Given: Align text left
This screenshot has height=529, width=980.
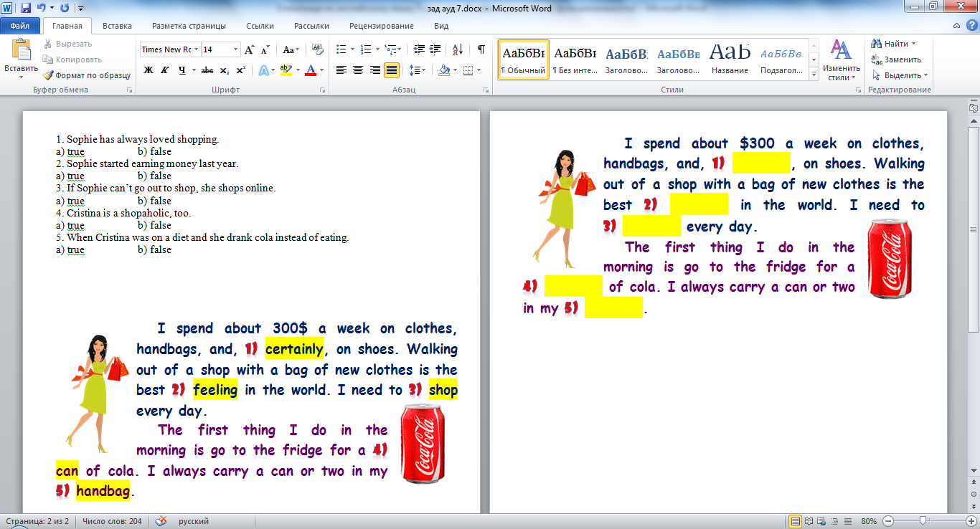Looking at the screenshot, I should tap(341, 70).
